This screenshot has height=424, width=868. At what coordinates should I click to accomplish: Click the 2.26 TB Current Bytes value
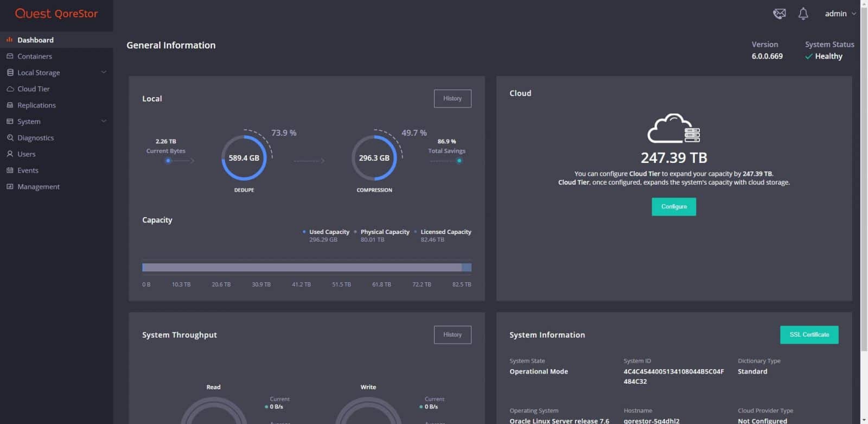165,141
